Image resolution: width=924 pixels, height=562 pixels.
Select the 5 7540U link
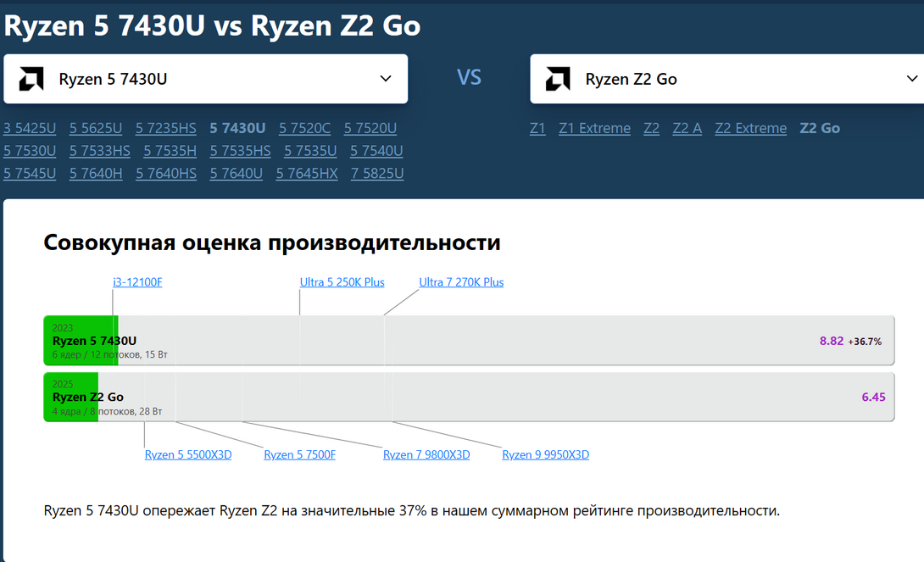(376, 151)
